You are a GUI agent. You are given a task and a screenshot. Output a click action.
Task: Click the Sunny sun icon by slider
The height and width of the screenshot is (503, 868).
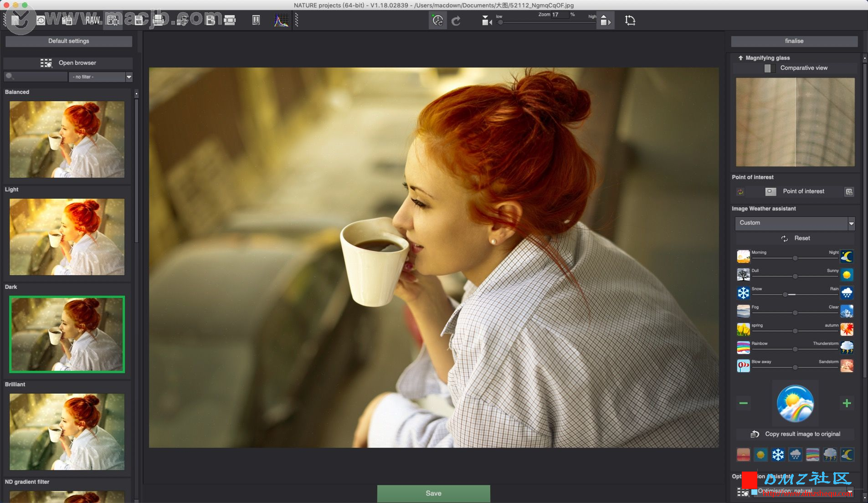coord(847,274)
